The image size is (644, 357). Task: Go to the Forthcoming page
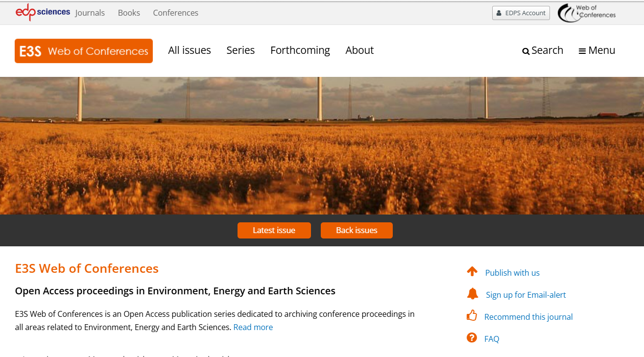(x=300, y=50)
